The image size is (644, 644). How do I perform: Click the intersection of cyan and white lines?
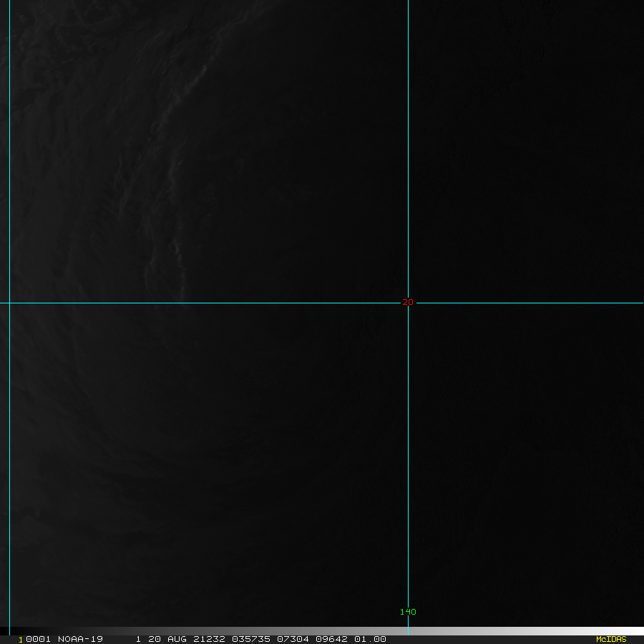[x=408, y=303]
